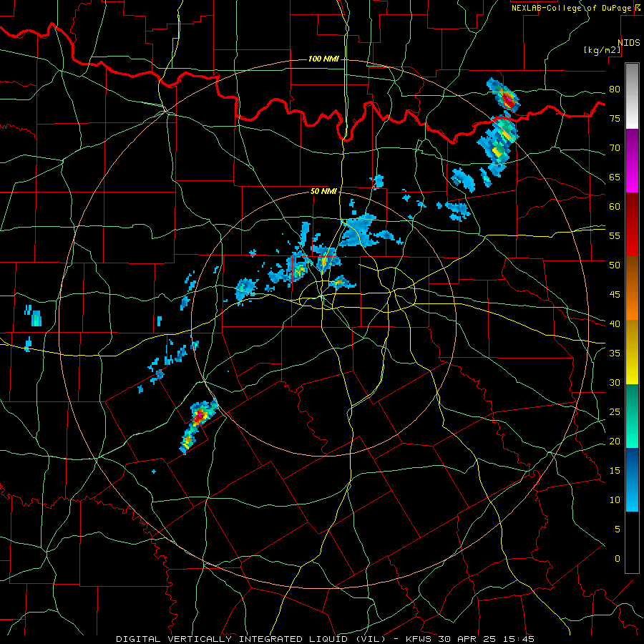The image size is (644, 644).
Task: Click the 80 value on the scale
Action: point(615,89)
